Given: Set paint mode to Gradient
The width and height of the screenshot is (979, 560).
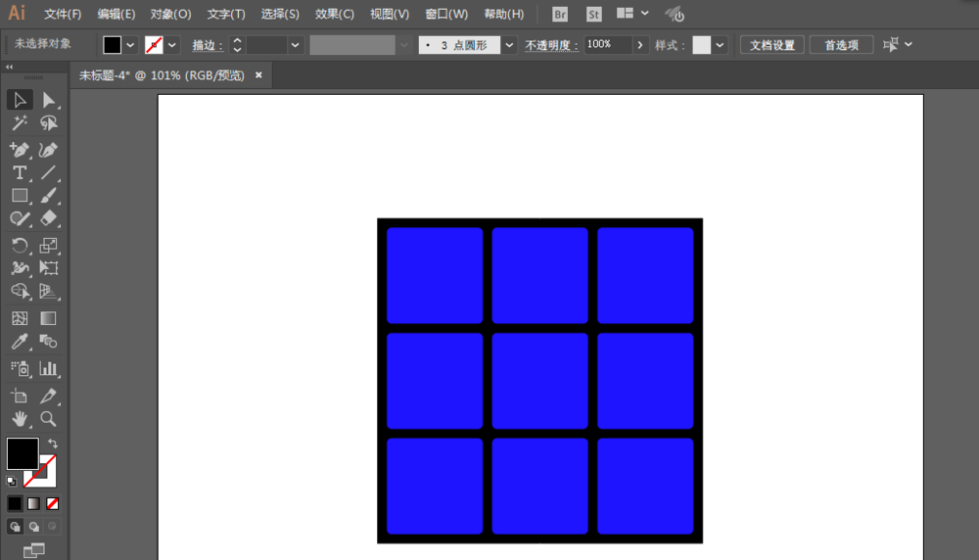Looking at the screenshot, I should coord(33,503).
